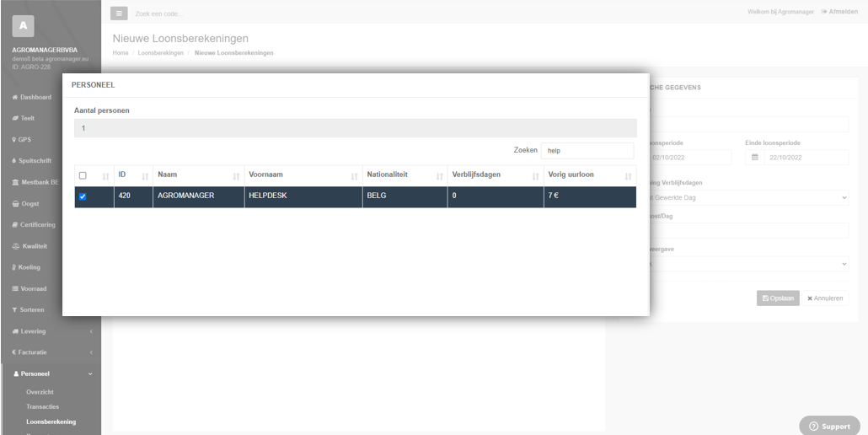Viewport: 868px width, 435px height.
Task: Expand the Facturatie sidebar menu
Action: 51,352
